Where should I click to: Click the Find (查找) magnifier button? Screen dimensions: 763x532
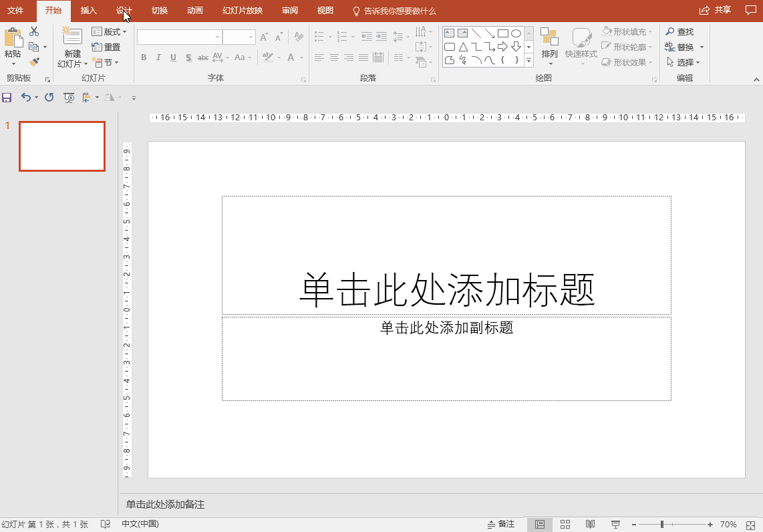click(679, 31)
